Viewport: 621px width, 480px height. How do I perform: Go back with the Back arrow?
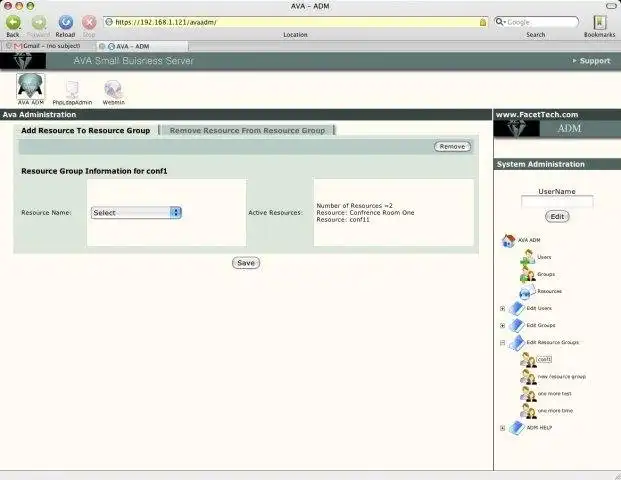[13, 23]
